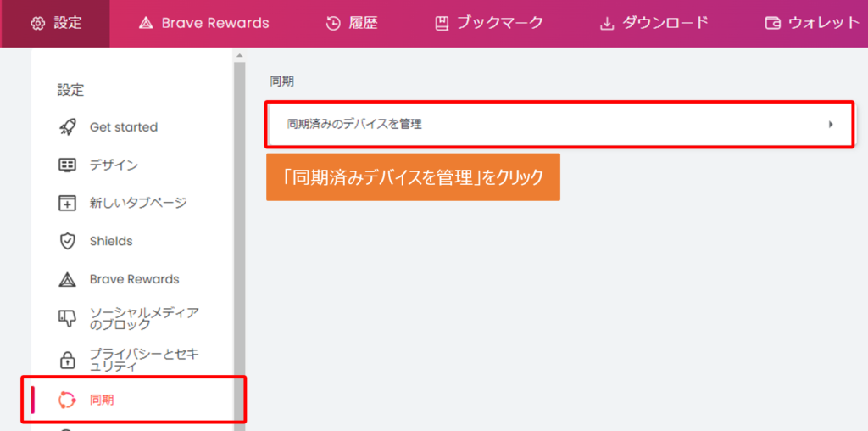
Task: Switch to the Brave Rewards top tab
Action: click(203, 23)
